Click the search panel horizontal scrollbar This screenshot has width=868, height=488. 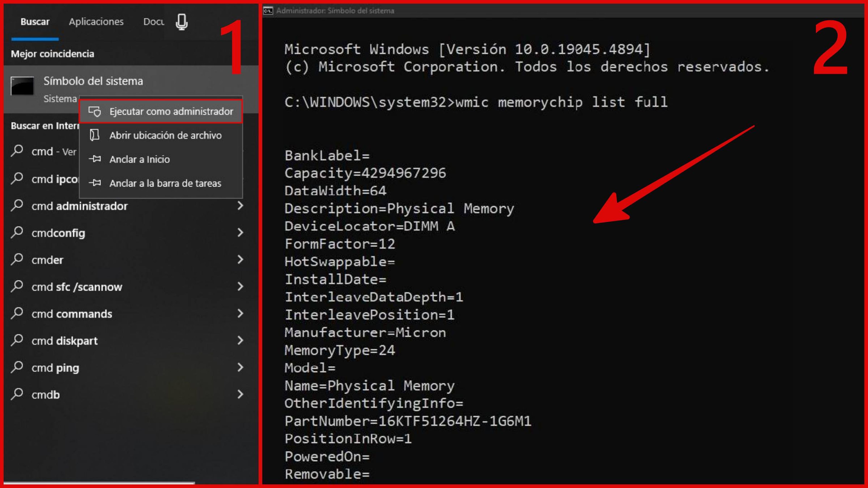click(99, 483)
